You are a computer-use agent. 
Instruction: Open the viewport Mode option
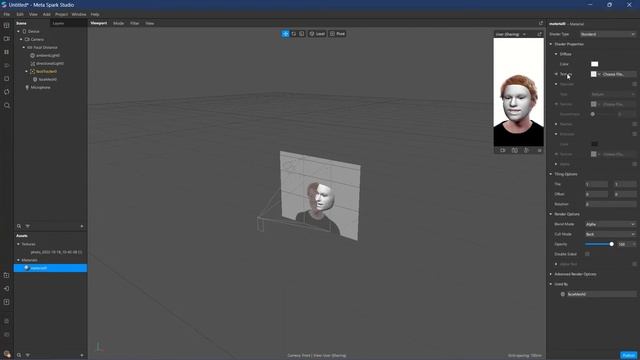coord(118,23)
